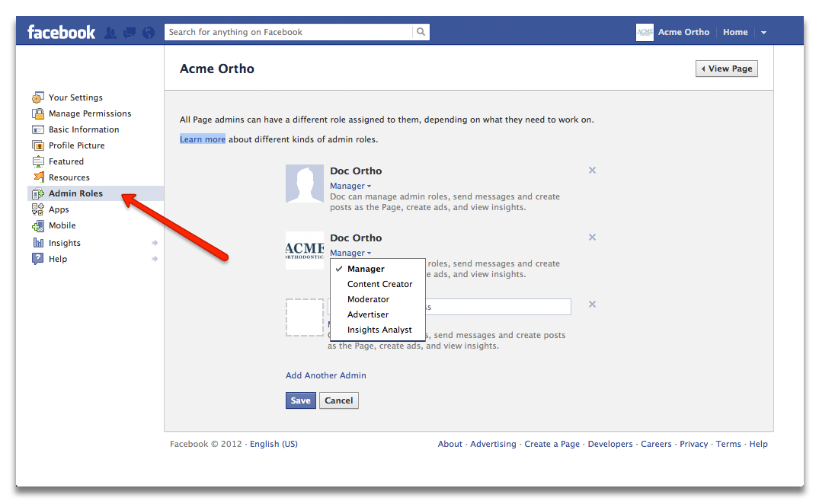The height and width of the screenshot is (504, 819).
Task: Click the View Page button
Action: coord(727,69)
